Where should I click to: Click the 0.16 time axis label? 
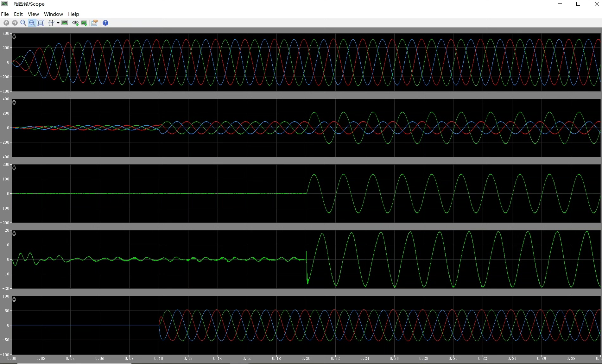pyautogui.click(x=247, y=358)
